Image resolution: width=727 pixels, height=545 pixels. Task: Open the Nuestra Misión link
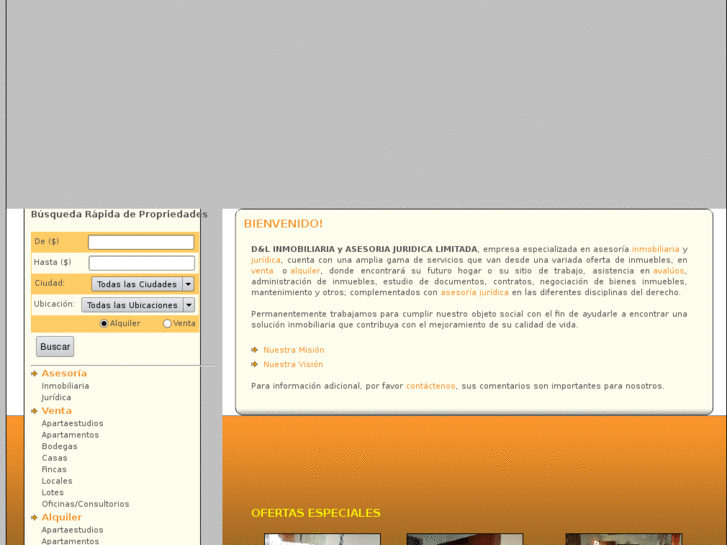point(294,350)
